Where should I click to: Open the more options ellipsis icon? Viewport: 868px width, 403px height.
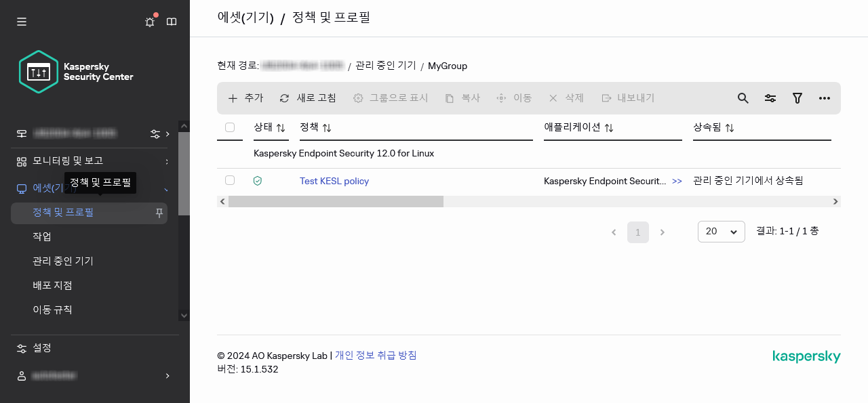coord(825,98)
